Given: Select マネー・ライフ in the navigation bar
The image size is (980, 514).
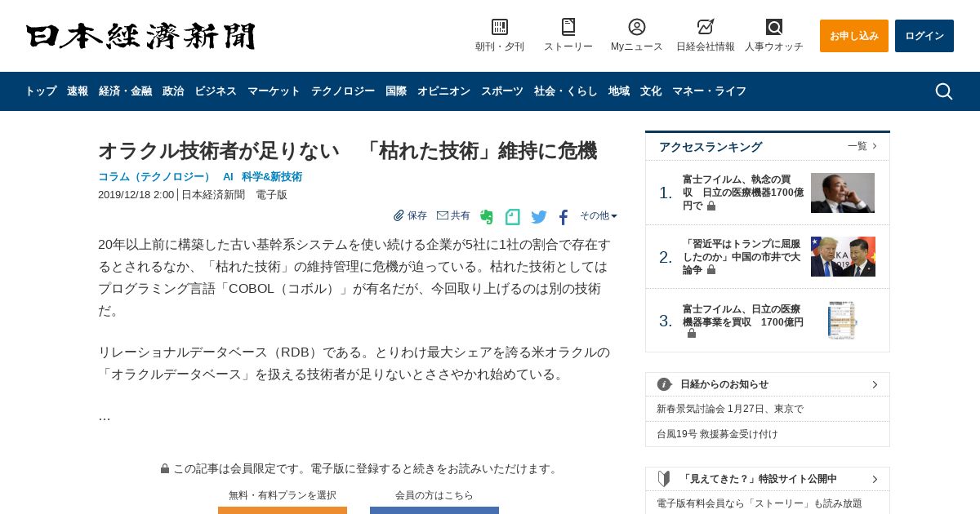Looking at the screenshot, I should pyautogui.click(x=709, y=91).
